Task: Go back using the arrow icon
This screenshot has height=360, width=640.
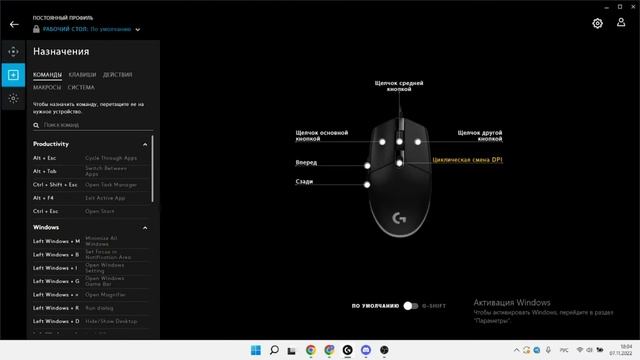Action: [x=14, y=24]
